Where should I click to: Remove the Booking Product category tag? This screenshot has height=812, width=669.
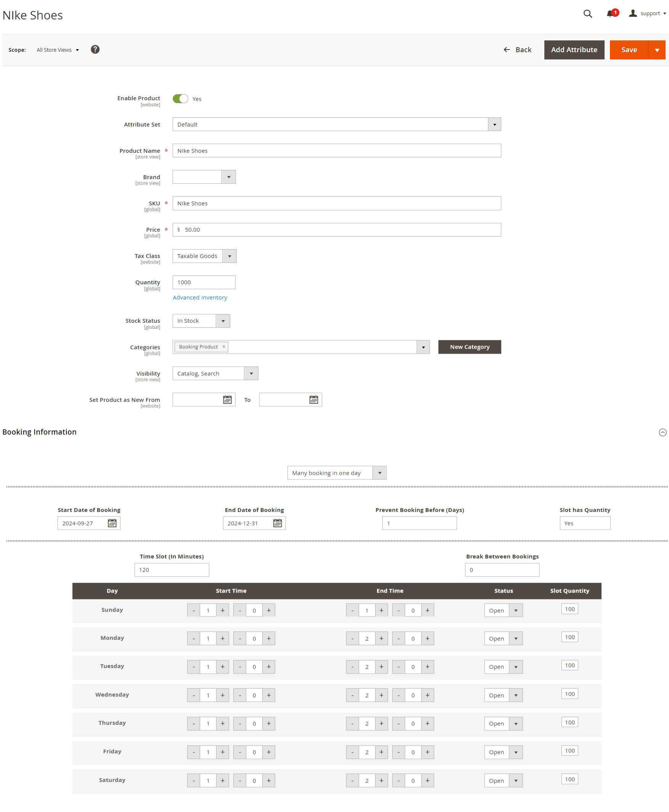[223, 347]
